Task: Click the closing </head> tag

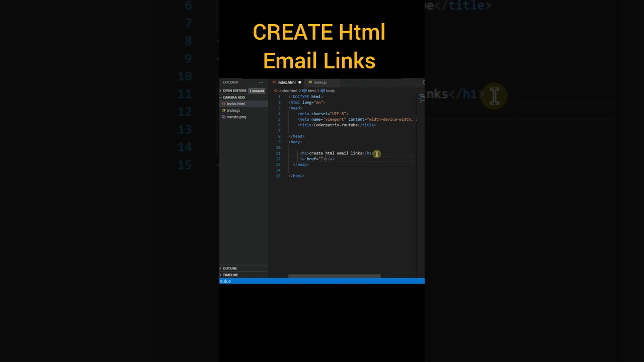Action: tap(296, 136)
